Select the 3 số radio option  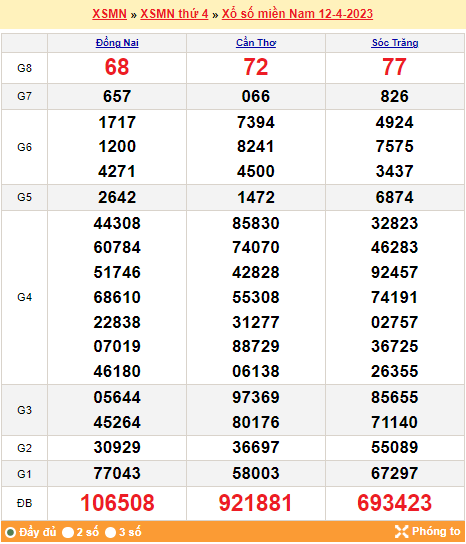tap(110, 532)
